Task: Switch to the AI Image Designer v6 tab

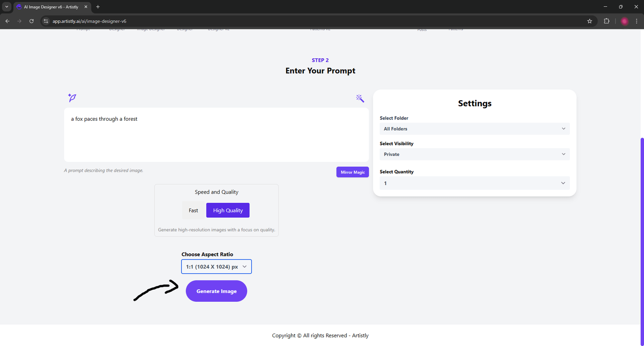Action: pyautogui.click(x=51, y=7)
